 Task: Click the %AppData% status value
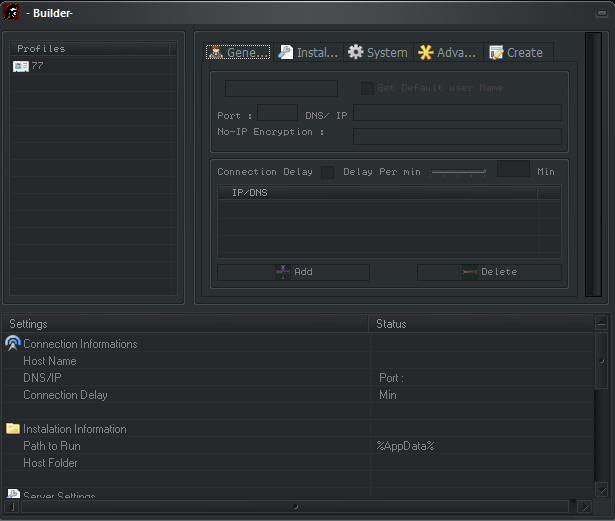coord(405,446)
